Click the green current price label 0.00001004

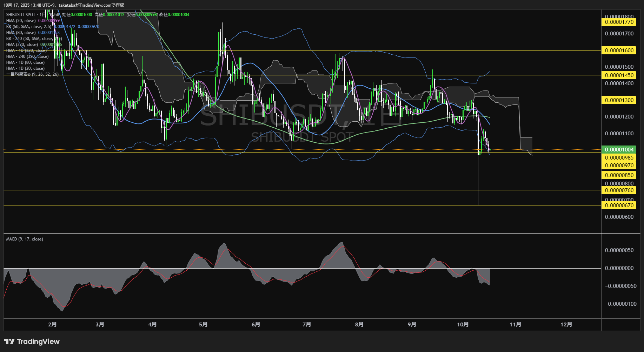tap(619, 150)
